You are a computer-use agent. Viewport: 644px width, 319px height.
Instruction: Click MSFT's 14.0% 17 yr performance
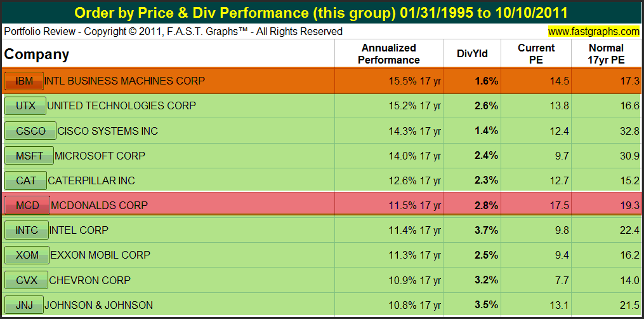click(x=415, y=156)
